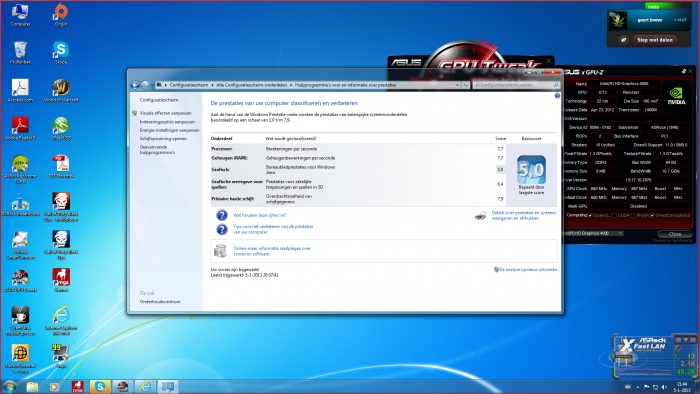
Task: Switch to Skype on the taskbar
Action: pos(100,386)
